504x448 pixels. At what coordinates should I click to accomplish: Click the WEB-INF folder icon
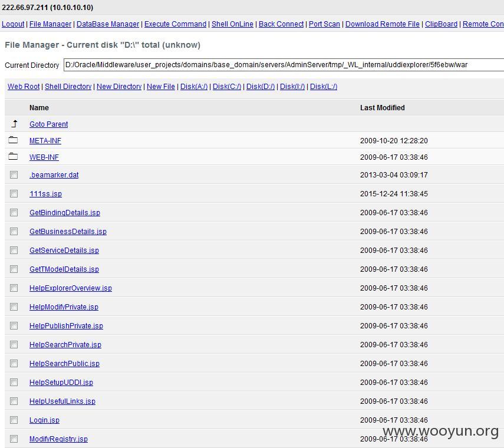(13, 156)
